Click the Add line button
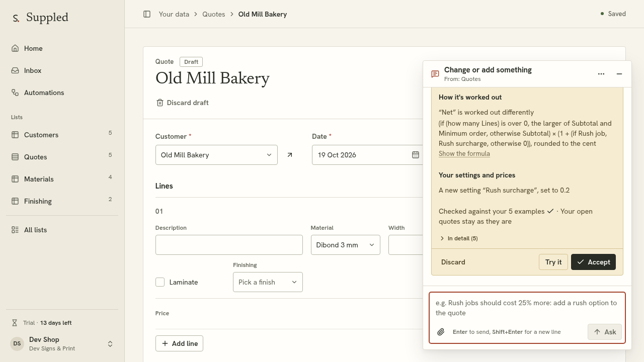Screen dimensions: 644x362 [x=180, y=343]
